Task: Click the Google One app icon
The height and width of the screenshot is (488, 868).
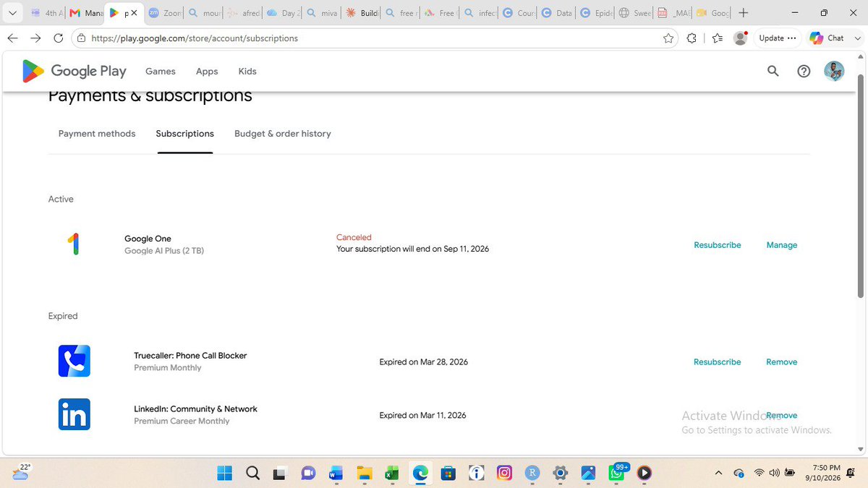Action: (73, 244)
